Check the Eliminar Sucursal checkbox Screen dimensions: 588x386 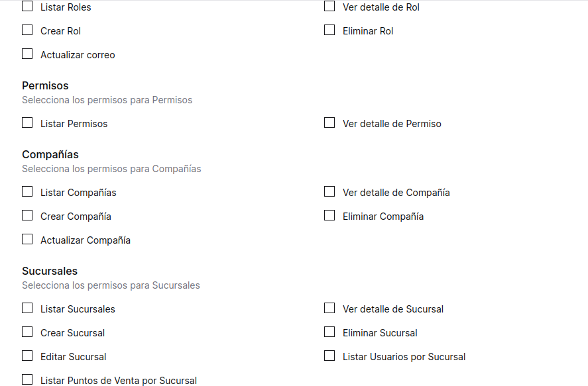click(x=329, y=332)
